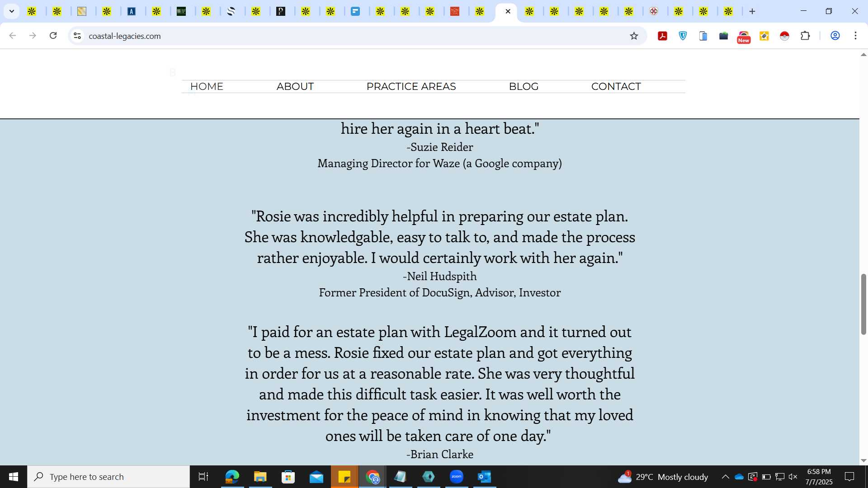
Task: Open the blue shield VPN extension
Action: (x=683, y=36)
